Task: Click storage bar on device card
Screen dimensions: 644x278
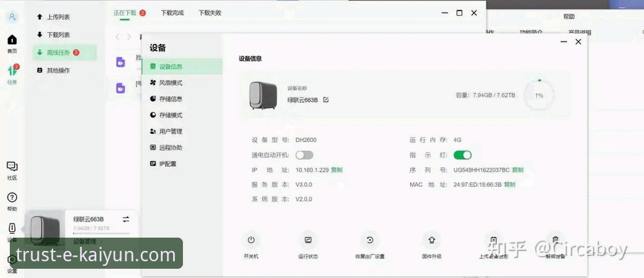Action: (102, 234)
